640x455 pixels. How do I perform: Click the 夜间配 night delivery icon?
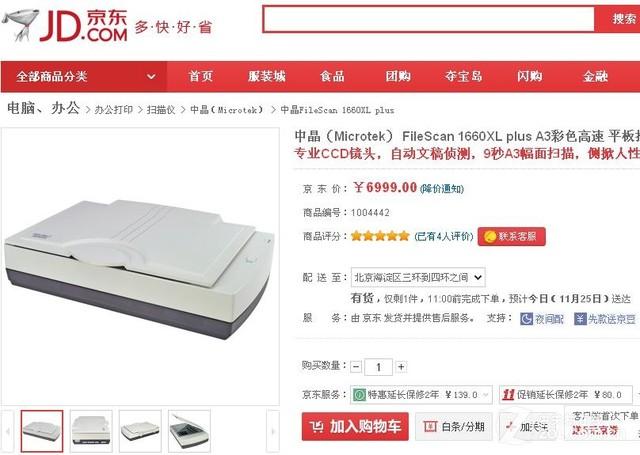click(526, 319)
